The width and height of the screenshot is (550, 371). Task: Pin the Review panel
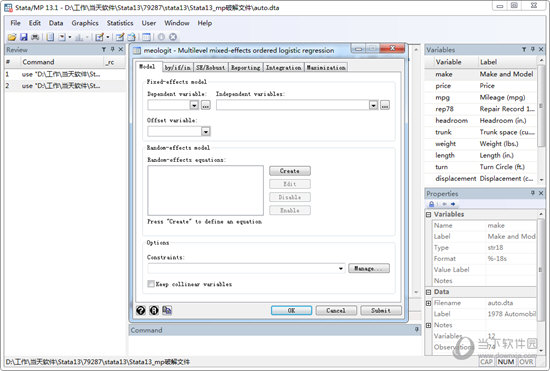tap(112, 49)
